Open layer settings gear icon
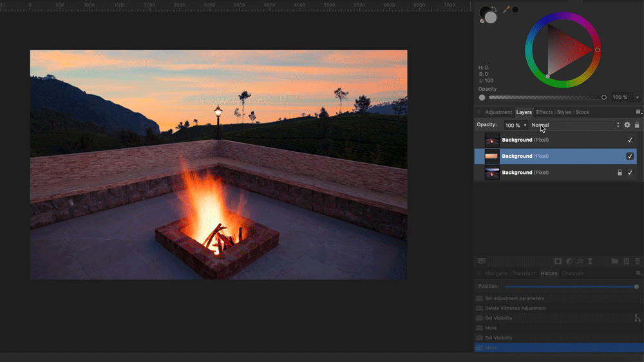644x362 pixels. (x=627, y=125)
